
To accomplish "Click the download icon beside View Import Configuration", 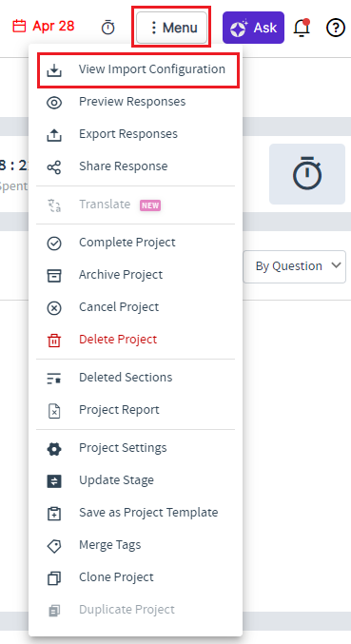I will click(54, 69).
